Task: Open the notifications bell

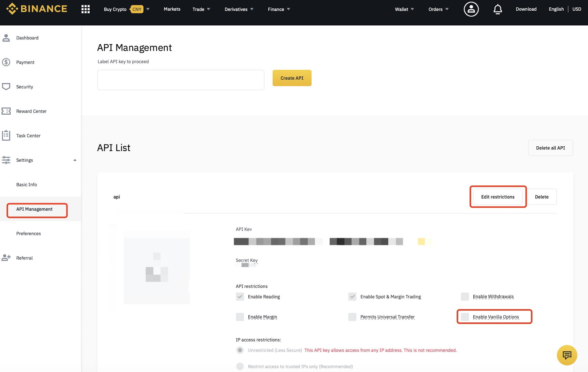Action: [x=498, y=9]
